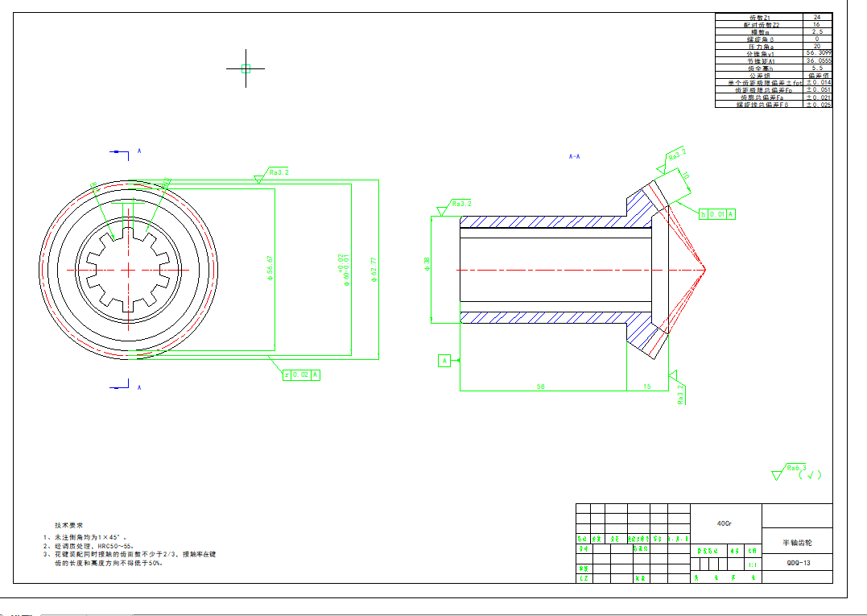This screenshot has height=616, width=867.
Task: Click the crosshair cursor marker
Action: [246, 69]
